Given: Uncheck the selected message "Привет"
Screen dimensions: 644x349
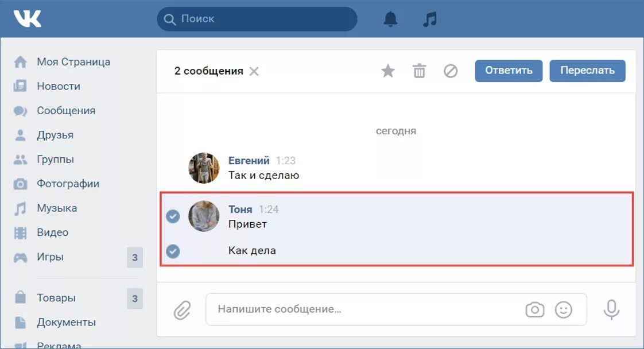Looking at the screenshot, I should [173, 216].
